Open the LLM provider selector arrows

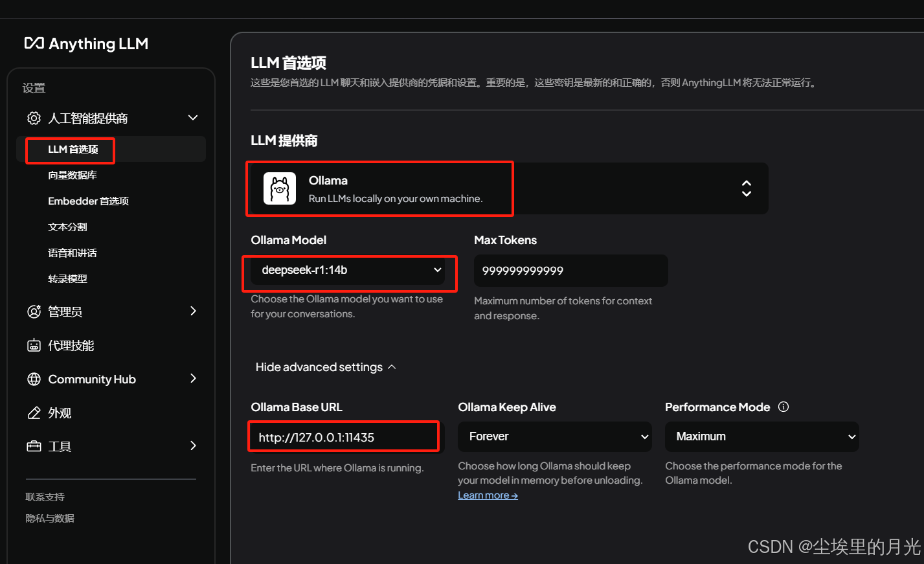point(747,188)
